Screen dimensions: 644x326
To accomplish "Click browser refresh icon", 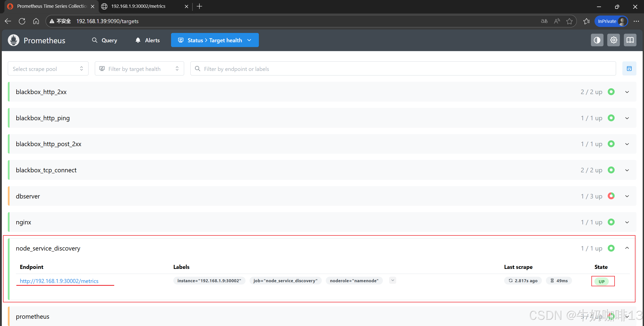I will pyautogui.click(x=22, y=21).
